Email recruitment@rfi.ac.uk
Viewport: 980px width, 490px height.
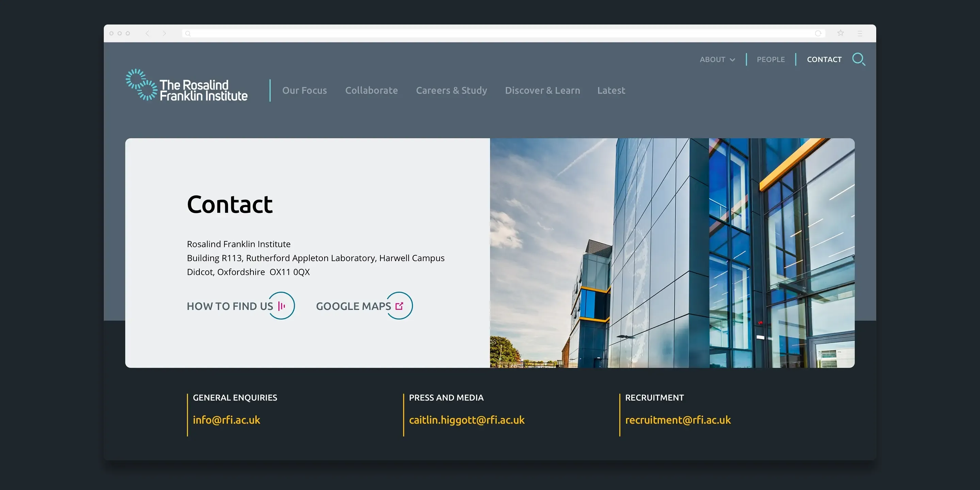pos(678,420)
